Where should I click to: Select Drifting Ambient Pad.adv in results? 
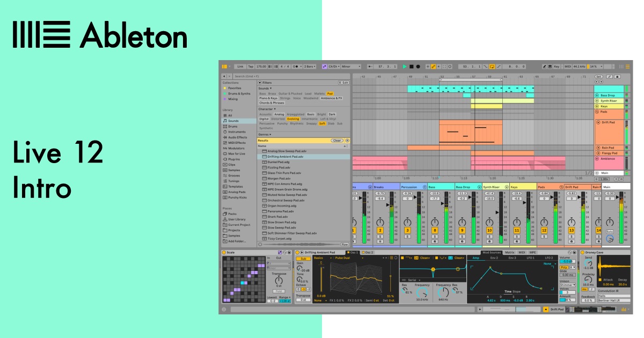point(284,157)
